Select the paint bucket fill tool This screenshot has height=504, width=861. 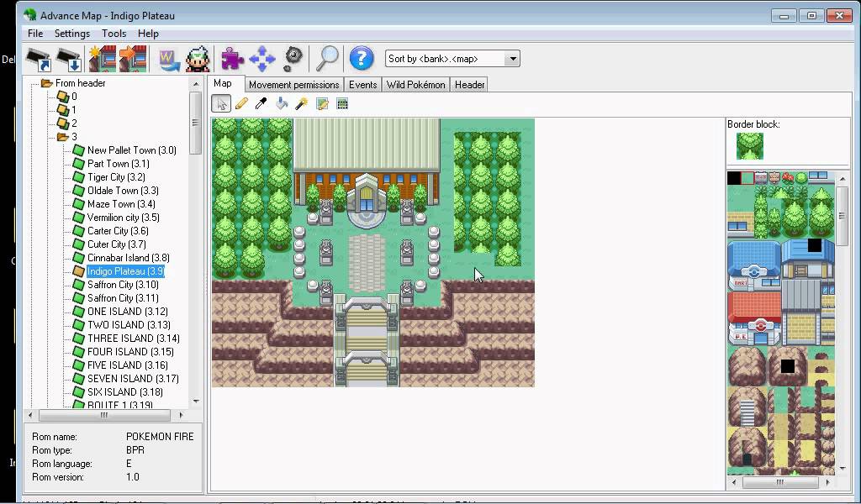281,103
